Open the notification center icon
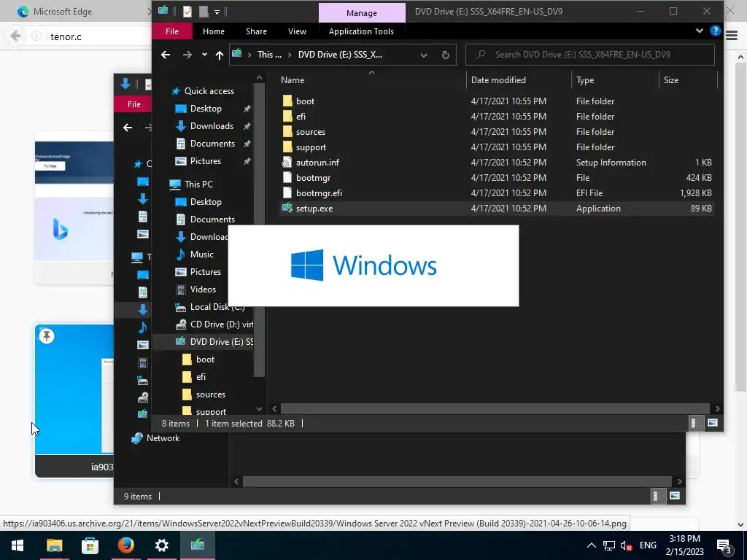Viewport: 747px width, 560px height. (724, 546)
